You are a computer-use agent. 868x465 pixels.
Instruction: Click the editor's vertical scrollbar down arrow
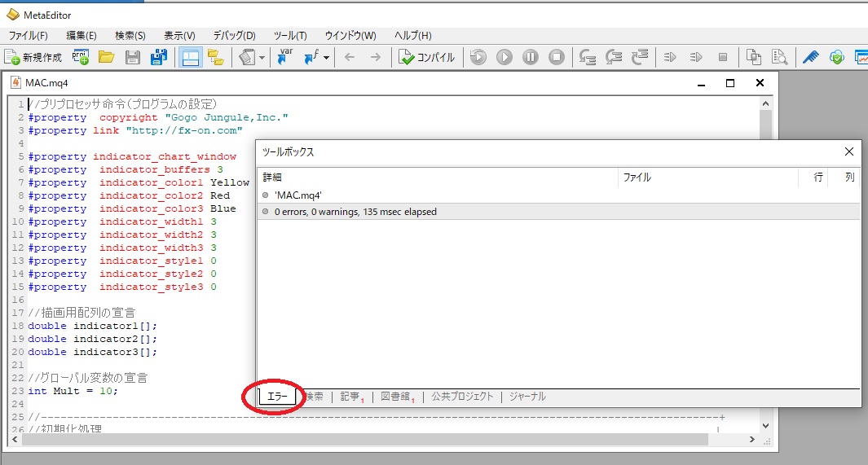click(764, 425)
